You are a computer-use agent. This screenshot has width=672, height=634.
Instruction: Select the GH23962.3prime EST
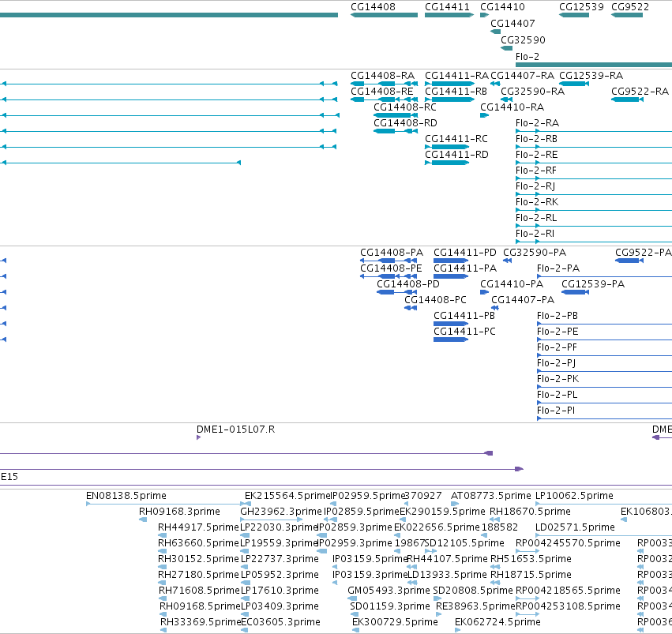pyautogui.click(x=280, y=512)
